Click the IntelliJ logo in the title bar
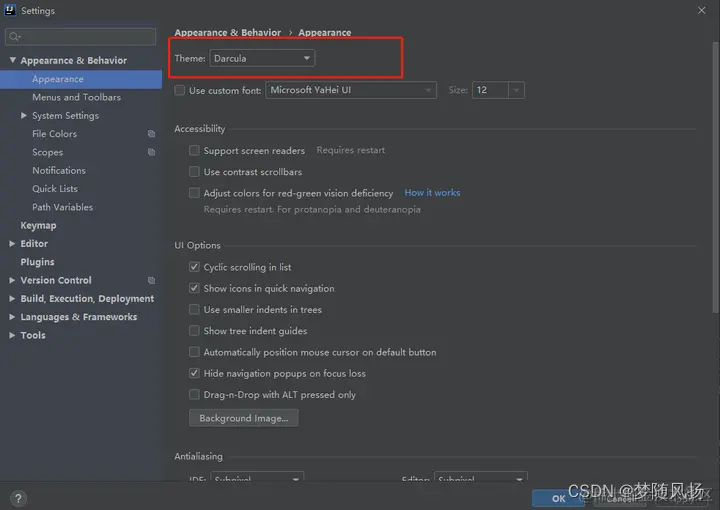This screenshot has width=720, height=510. (10, 10)
